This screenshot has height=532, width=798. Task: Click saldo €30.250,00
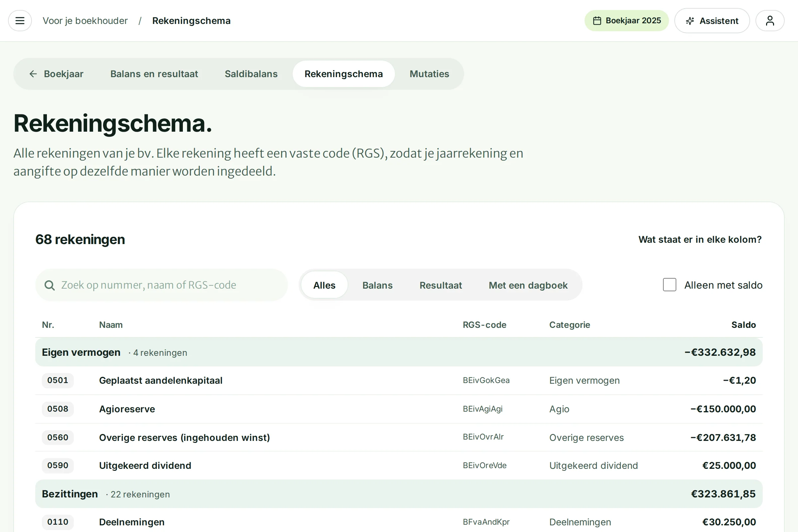tap(729, 522)
